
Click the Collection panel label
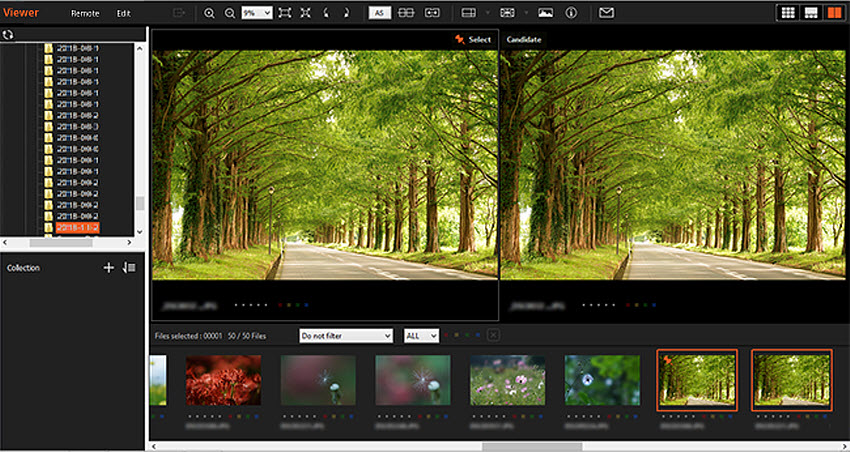23,268
